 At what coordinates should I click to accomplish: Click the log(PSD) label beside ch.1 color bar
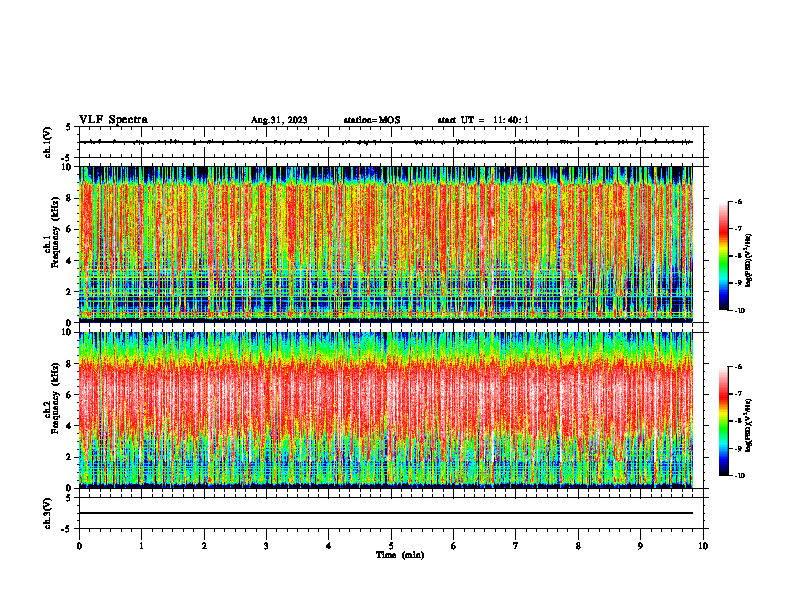coord(749,261)
